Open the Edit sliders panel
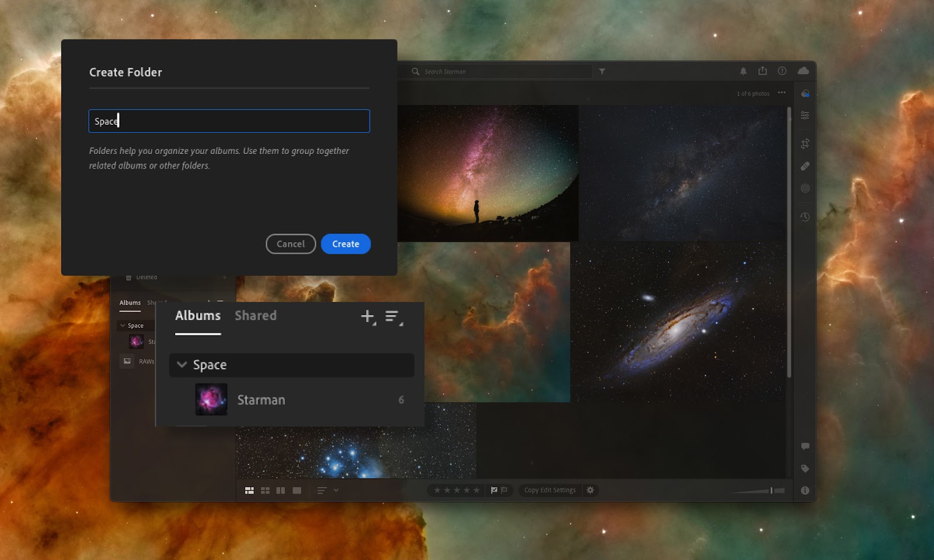Screen dimensions: 934x560 [805, 116]
